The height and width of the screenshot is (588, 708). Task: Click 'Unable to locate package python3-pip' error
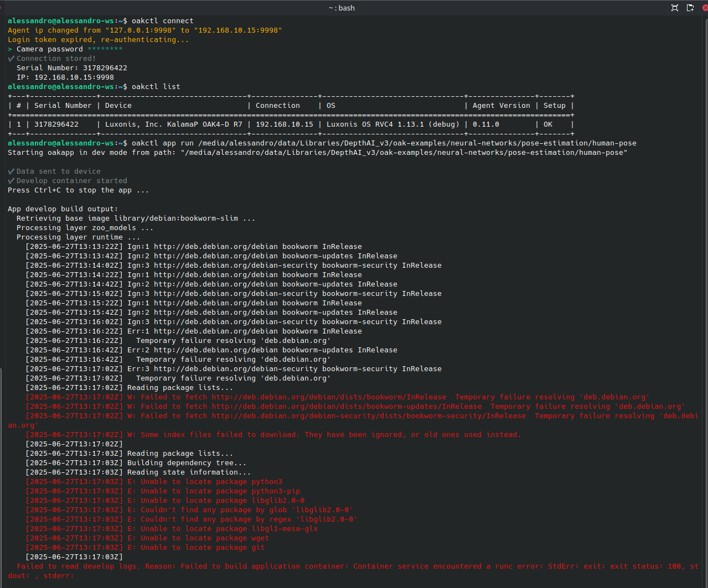click(x=220, y=491)
